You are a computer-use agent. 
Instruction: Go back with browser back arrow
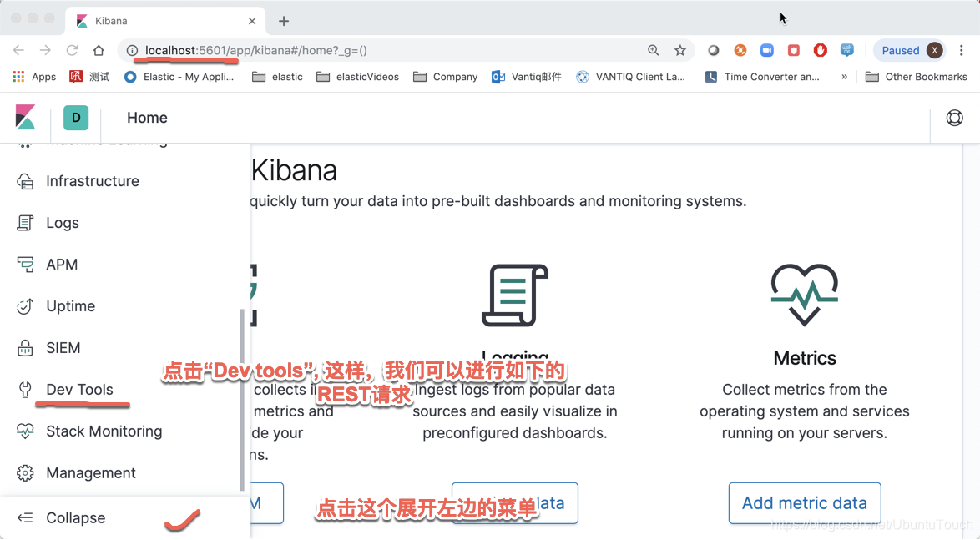click(x=18, y=50)
